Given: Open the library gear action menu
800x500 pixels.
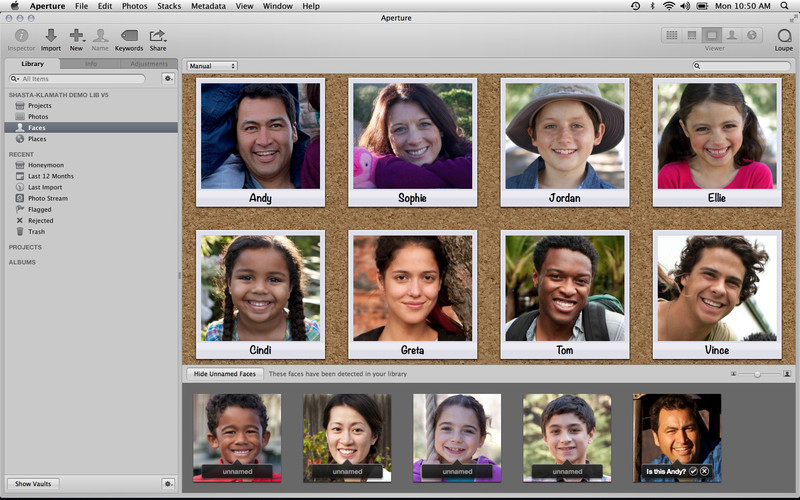Looking at the screenshot, I should point(168,78).
